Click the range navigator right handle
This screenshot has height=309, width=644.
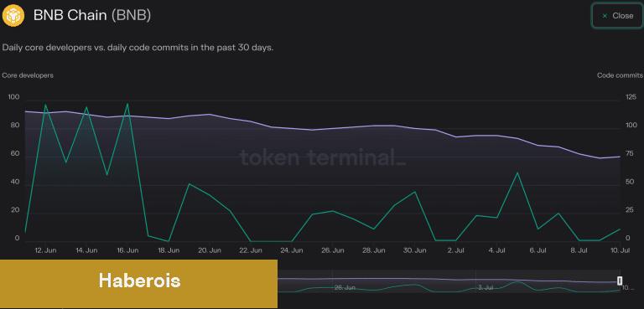(620, 281)
